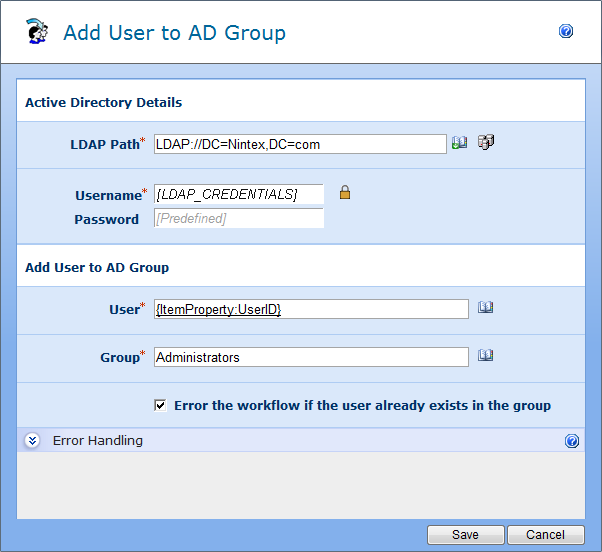Click the User field with ItemProperty:UserID
This screenshot has height=552, width=602.
(310, 310)
